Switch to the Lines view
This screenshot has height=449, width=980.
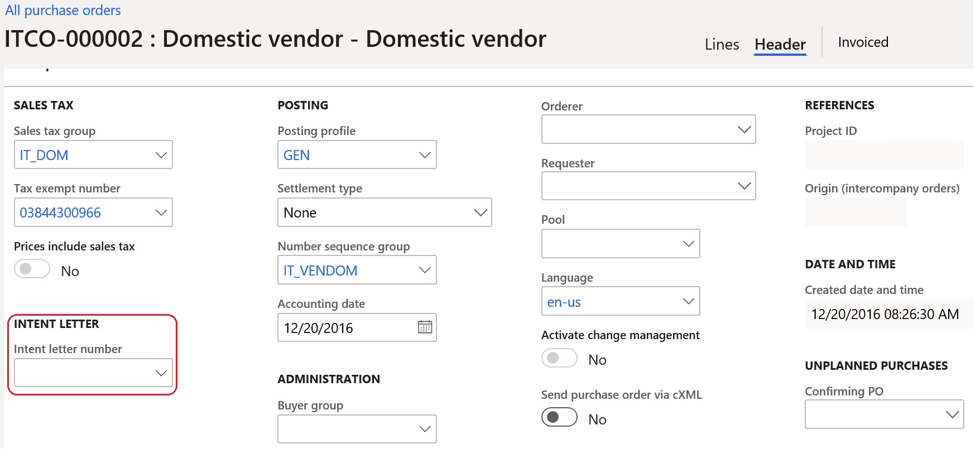click(x=722, y=45)
